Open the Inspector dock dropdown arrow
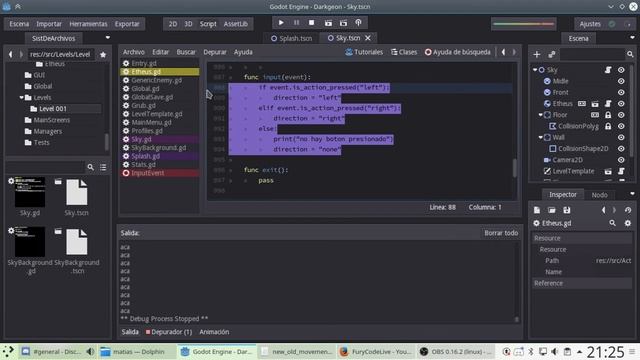Screen dimensions: 640x360 632,194
